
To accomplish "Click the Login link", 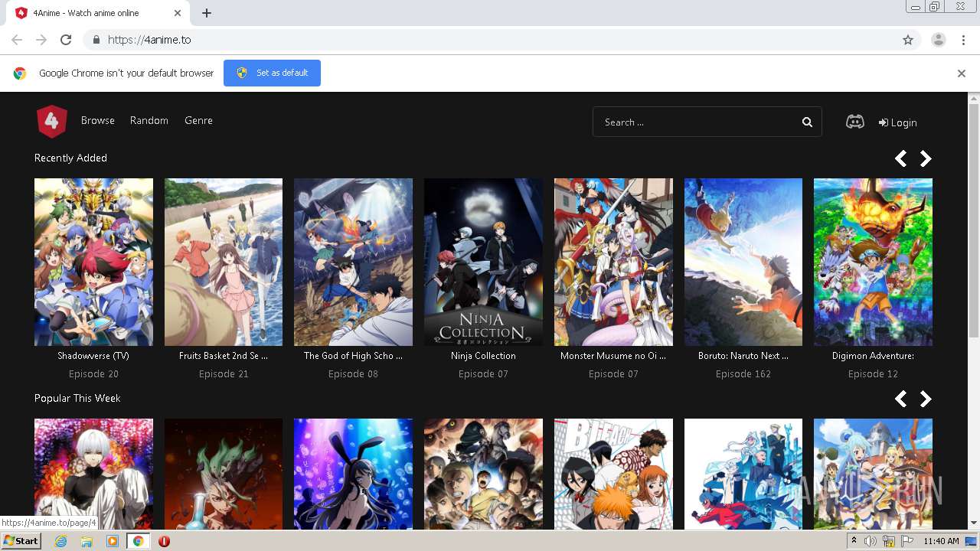I will (898, 122).
